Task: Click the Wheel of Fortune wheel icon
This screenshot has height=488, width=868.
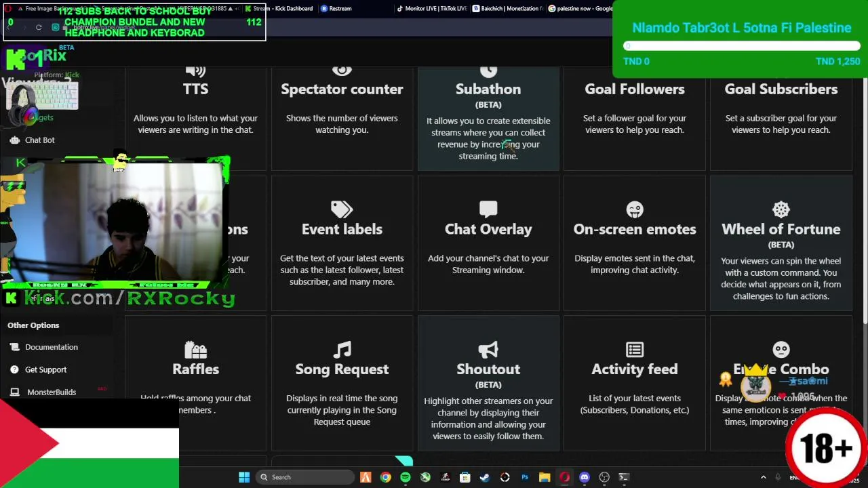Action: pos(781,209)
